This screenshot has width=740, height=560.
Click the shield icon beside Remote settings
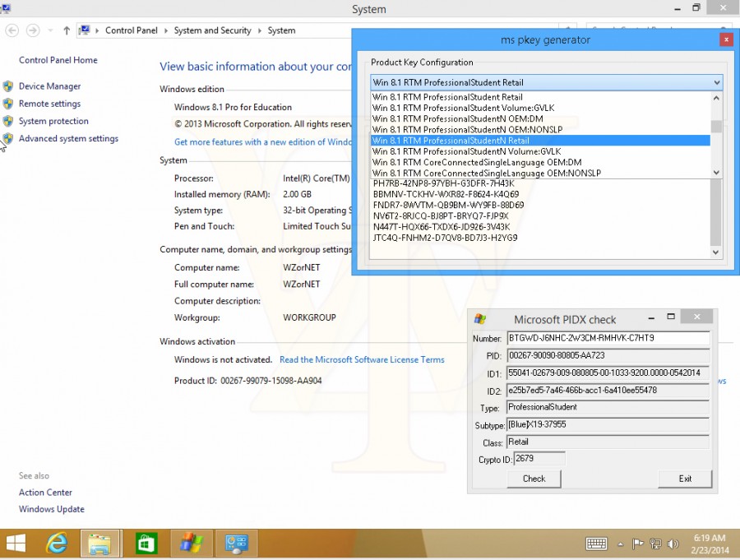click(x=8, y=104)
